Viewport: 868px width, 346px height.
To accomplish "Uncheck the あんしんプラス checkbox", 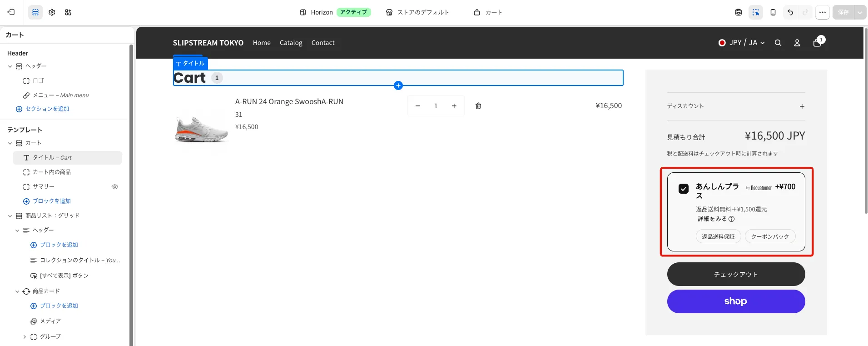I will tap(684, 188).
